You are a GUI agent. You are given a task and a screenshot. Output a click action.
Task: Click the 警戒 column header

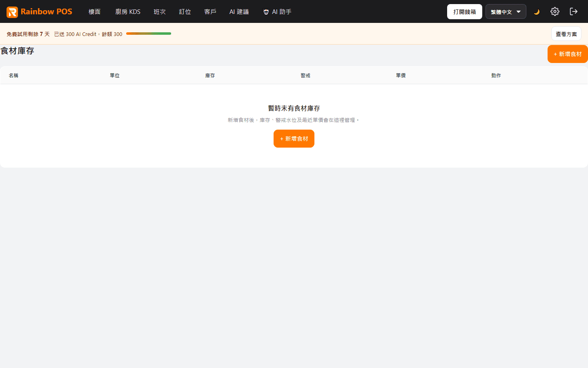[305, 75]
